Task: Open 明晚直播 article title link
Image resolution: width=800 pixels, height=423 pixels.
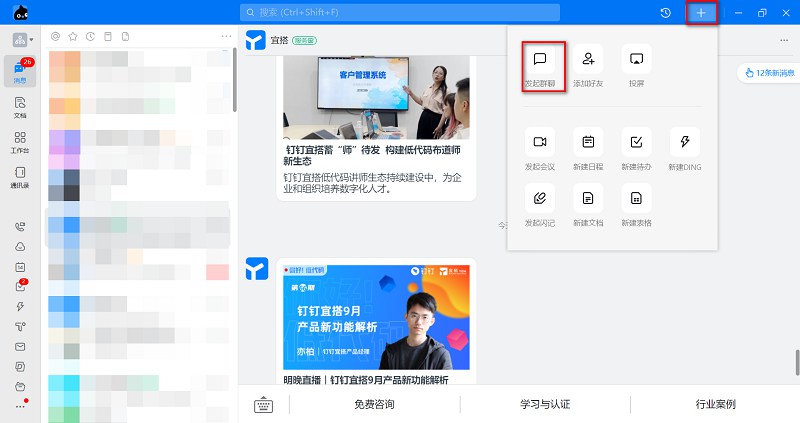Action: click(x=366, y=380)
